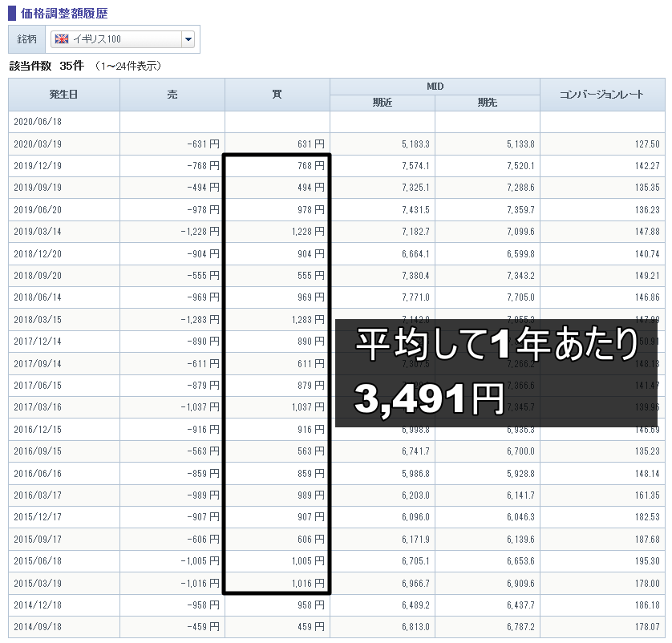
Task: Select date cell 2019/06/20
Action: pyautogui.click(x=38, y=210)
